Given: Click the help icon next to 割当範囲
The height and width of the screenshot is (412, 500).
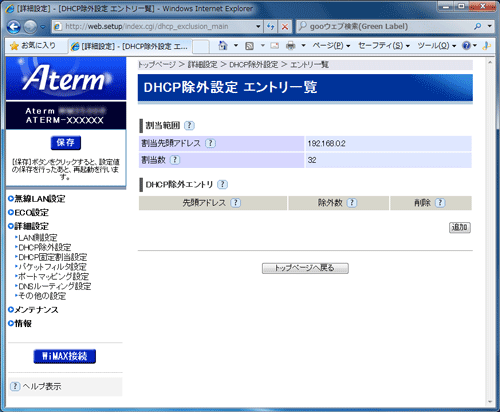Looking at the screenshot, I should (189, 126).
